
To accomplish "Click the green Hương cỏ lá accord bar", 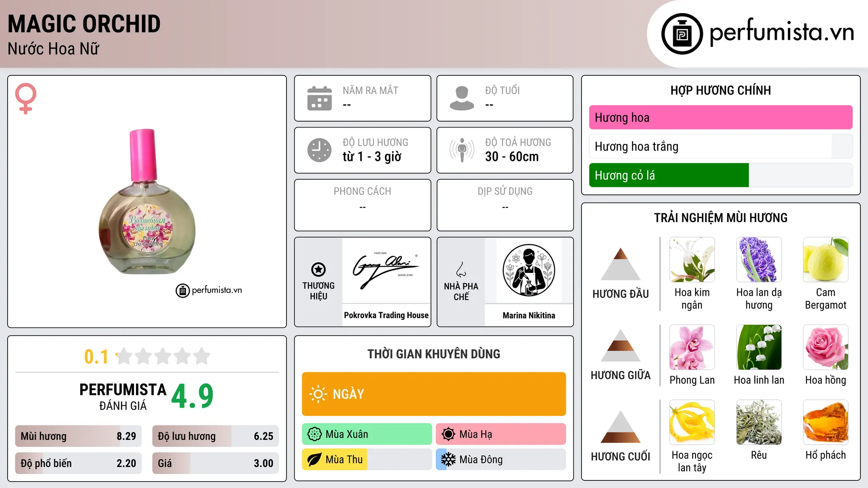I will click(x=721, y=175).
